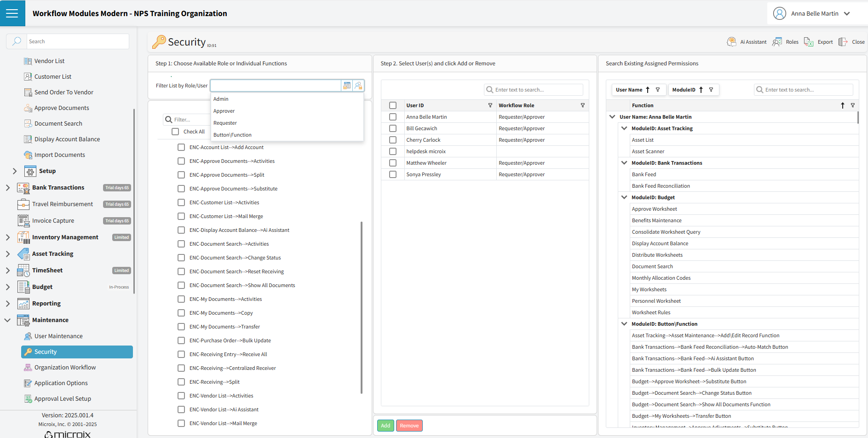
Task: Choose Approver from the role dropdown list
Action: tap(224, 111)
